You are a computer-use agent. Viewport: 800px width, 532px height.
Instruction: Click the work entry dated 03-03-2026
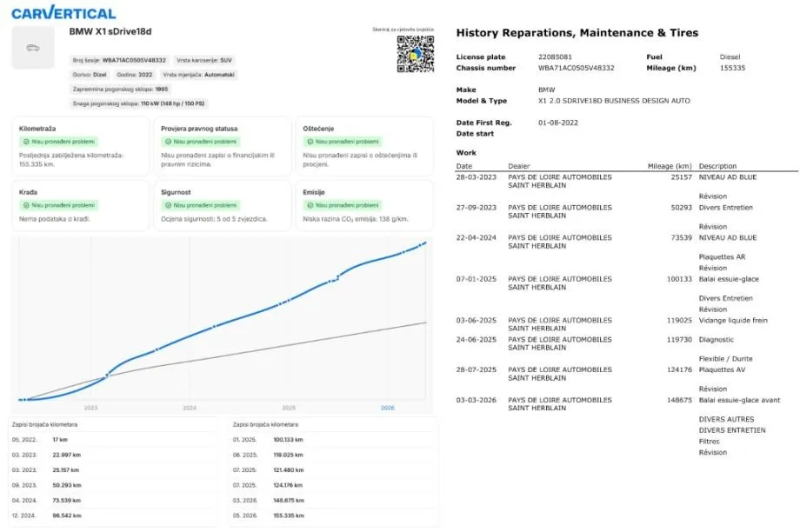(x=627, y=427)
